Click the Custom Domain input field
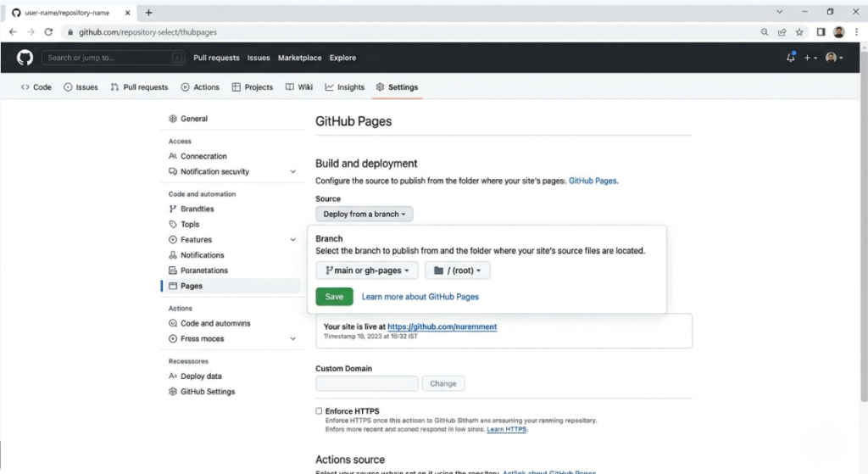This screenshot has width=868, height=474. (x=367, y=383)
